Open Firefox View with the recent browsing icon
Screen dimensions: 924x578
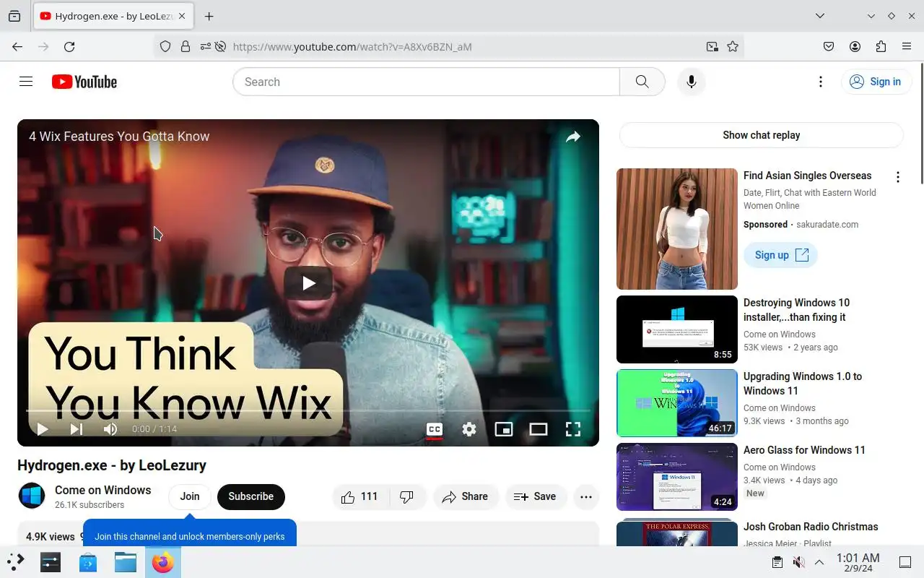pyautogui.click(x=14, y=16)
